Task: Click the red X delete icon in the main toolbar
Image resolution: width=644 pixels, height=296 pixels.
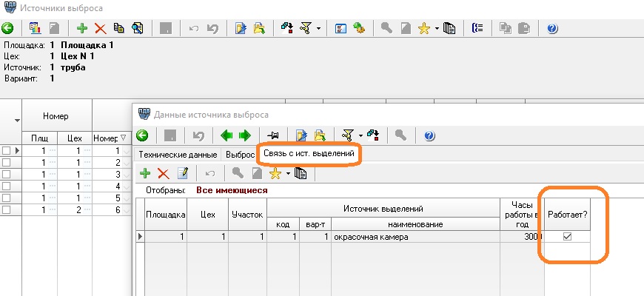Action: (x=100, y=29)
